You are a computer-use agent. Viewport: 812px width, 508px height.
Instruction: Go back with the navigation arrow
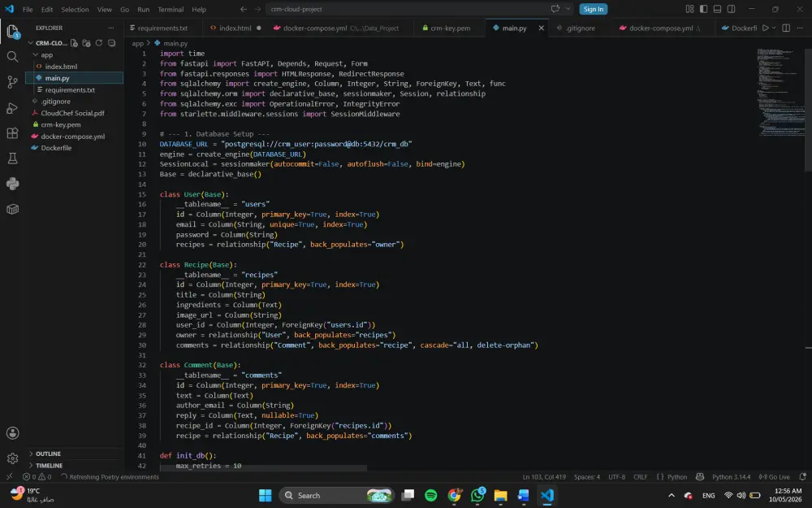tap(244, 9)
